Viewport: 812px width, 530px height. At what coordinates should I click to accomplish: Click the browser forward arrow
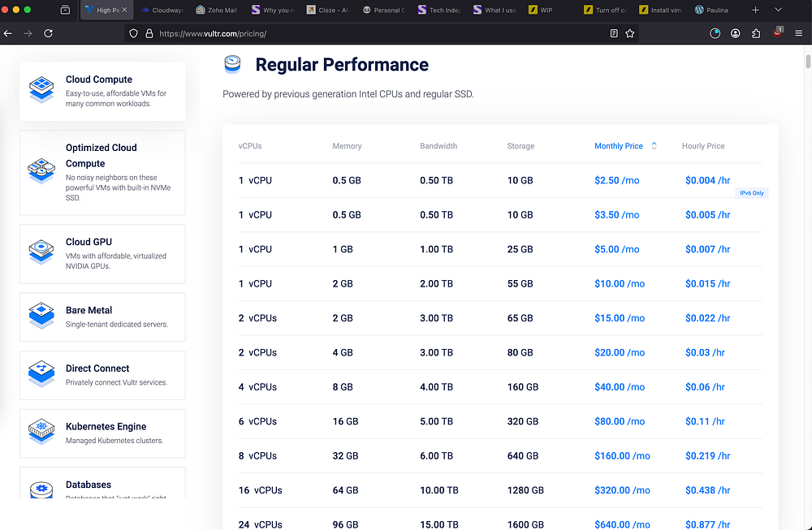(x=28, y=33)
